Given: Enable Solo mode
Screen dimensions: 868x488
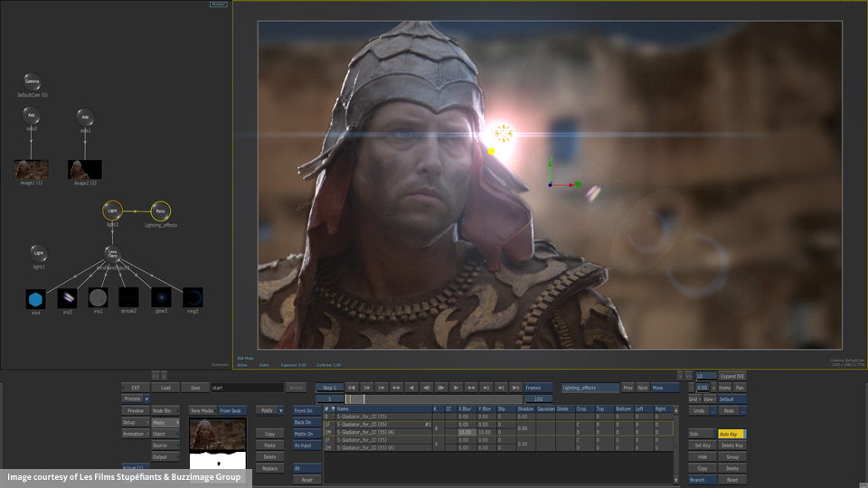Looking at the screenshot, I should click(x=702, y=434).
